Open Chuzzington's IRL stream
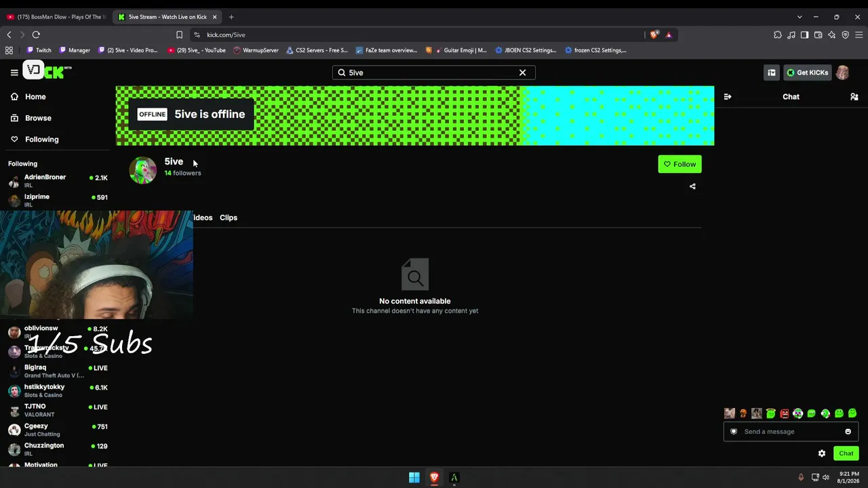 click(x=58, y=449)
